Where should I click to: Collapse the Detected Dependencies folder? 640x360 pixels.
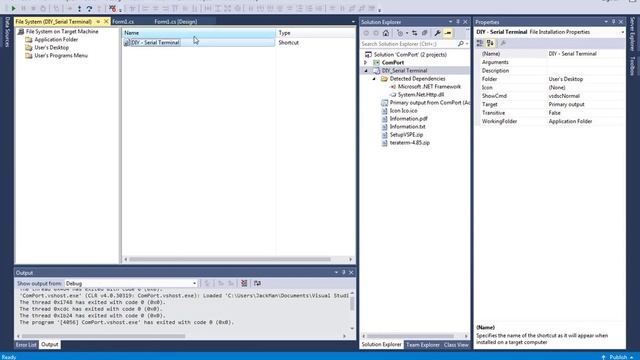point(374,79)
